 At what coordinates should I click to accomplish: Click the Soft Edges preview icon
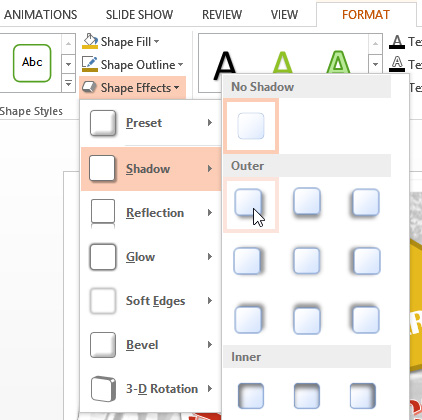pyautogui.click(x=103, y=301)
